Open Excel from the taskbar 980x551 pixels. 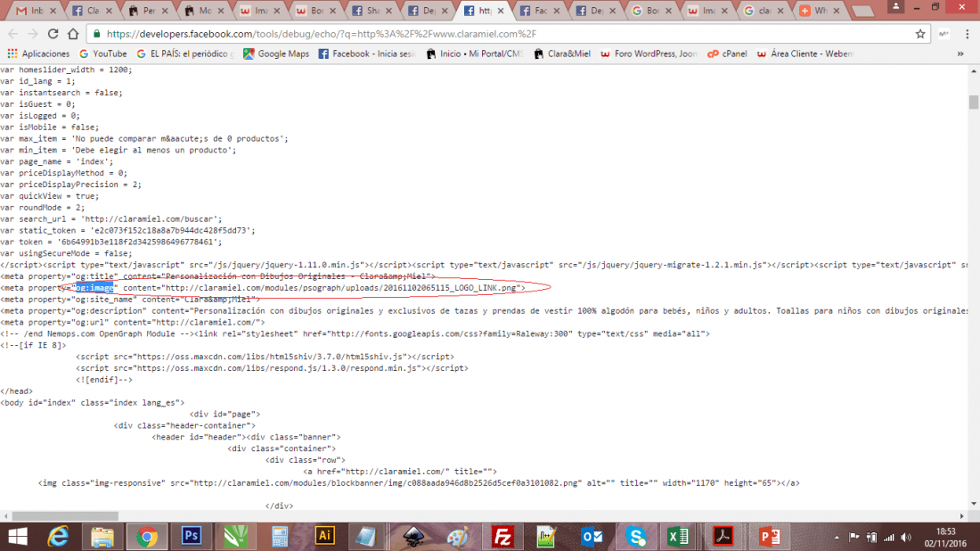pos(679,537)
